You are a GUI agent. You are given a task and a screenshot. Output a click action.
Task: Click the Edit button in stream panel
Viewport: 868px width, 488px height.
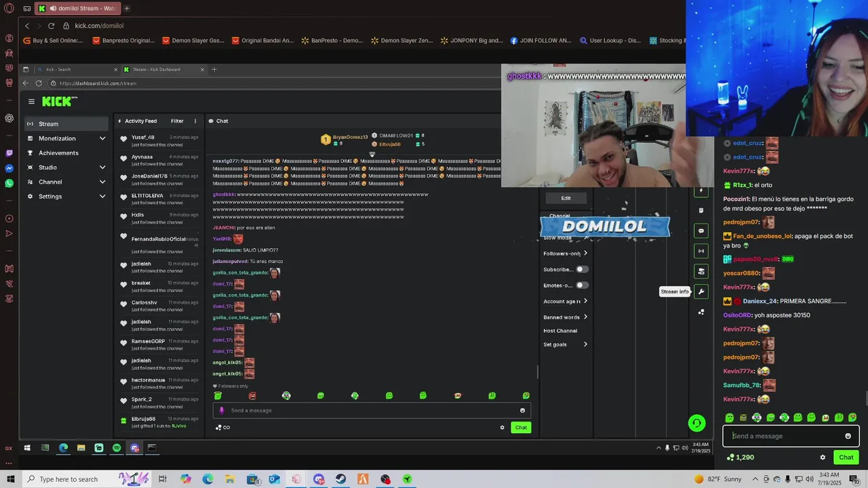click(x=566, y=198)
